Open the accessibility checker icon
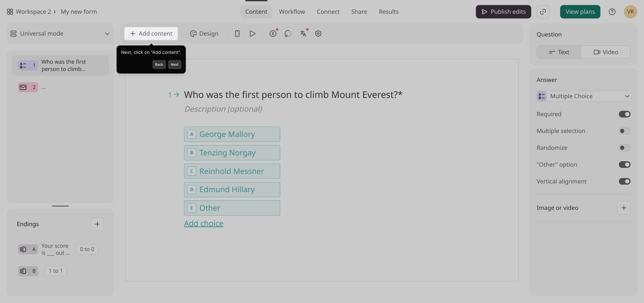This screenshot has height=303, width=644. [273, 34]
